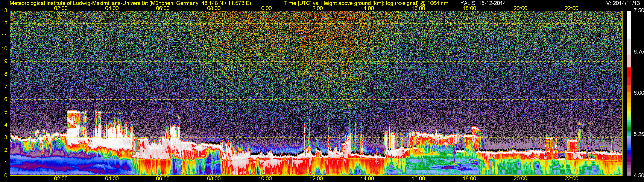The image size is (644, 182).
Task: Select the 0 km height axis label
Action: point(6,176)
